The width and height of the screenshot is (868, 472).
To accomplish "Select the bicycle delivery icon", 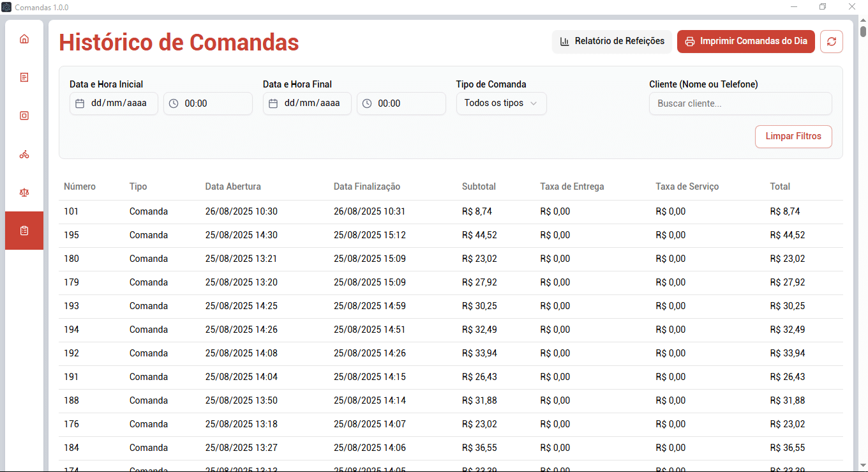I will click(x=24, y=154).
